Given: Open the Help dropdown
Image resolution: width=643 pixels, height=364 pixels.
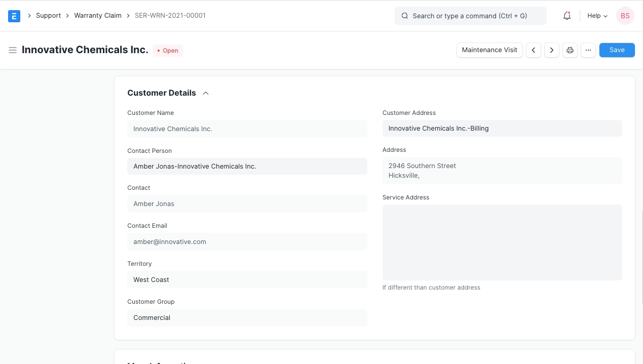Looking at the screenshot, I should pyautogui.click(x=597, y=16).
